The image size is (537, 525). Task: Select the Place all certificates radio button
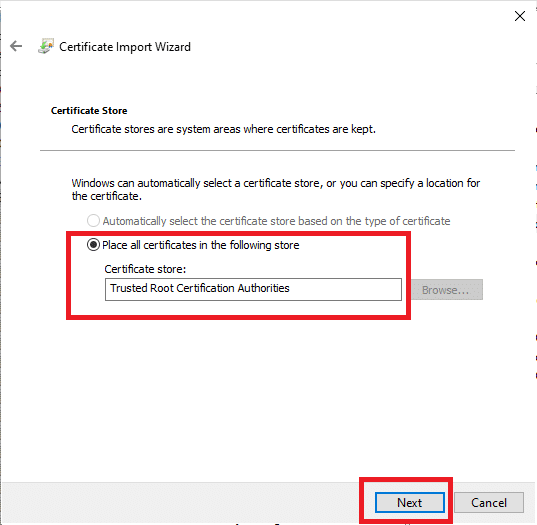(93, 245)
